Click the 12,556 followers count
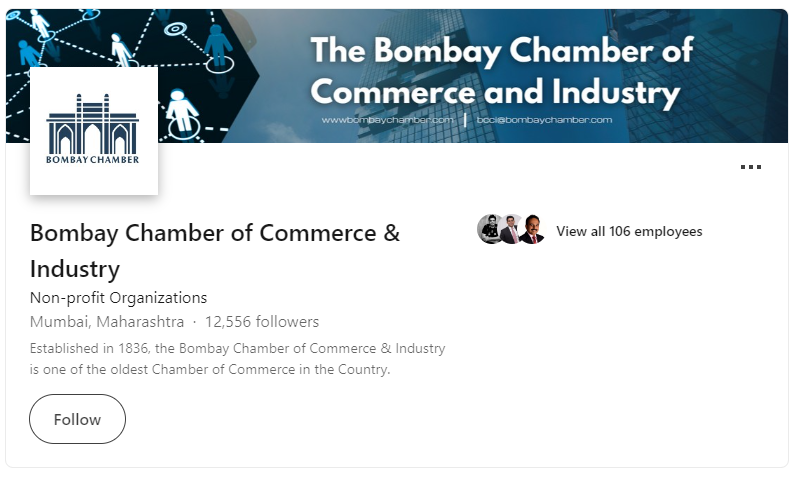This screenshot has height=477, width=800. [x=262, y=321]
